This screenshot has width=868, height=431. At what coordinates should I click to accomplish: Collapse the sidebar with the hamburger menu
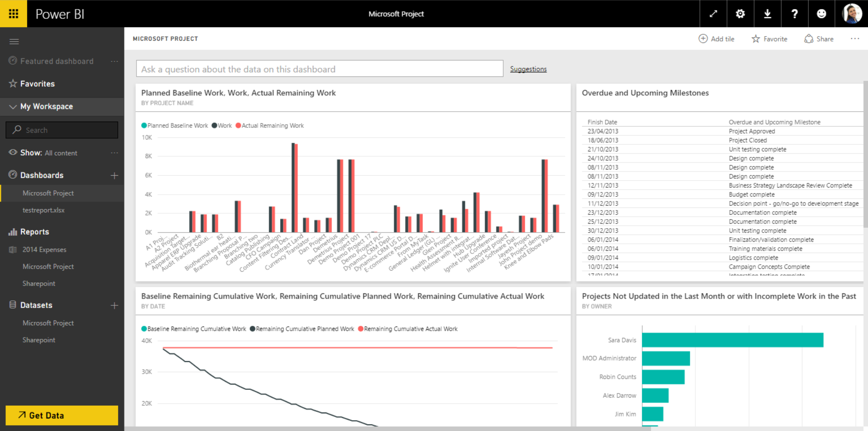pyautogui.click(x=14, y=41)
